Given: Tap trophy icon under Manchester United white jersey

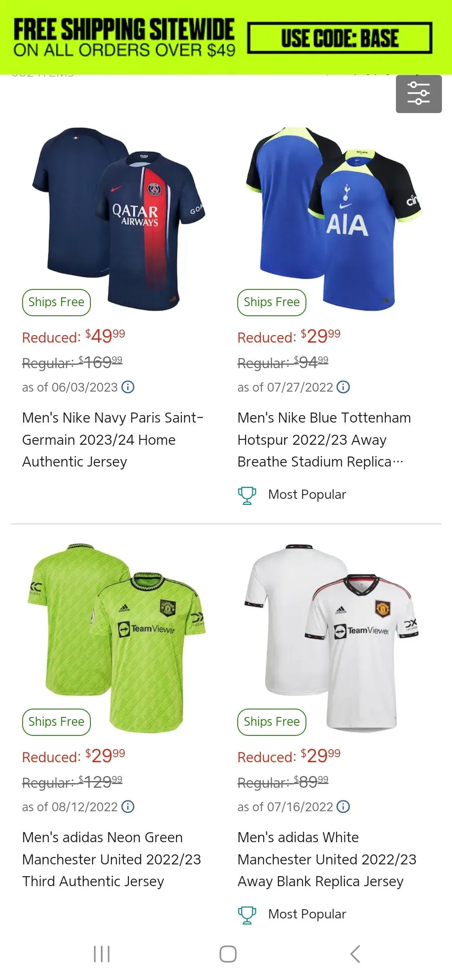Looking at the screenshot, I should [x=247, y=915].
